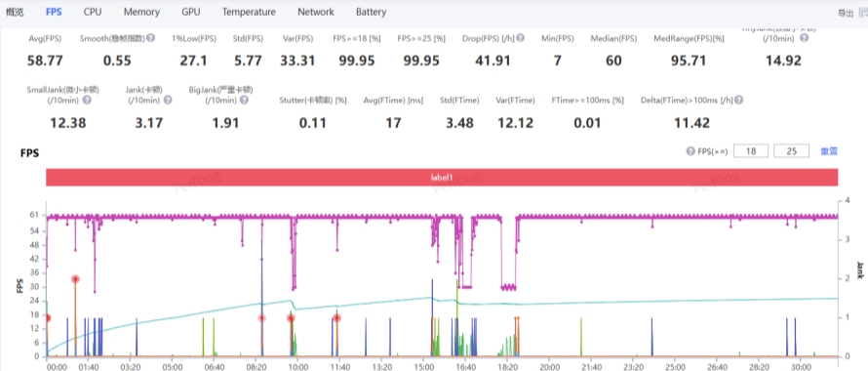
Task: Click the Avg(FTime) [ms] label
Action: 393,101
